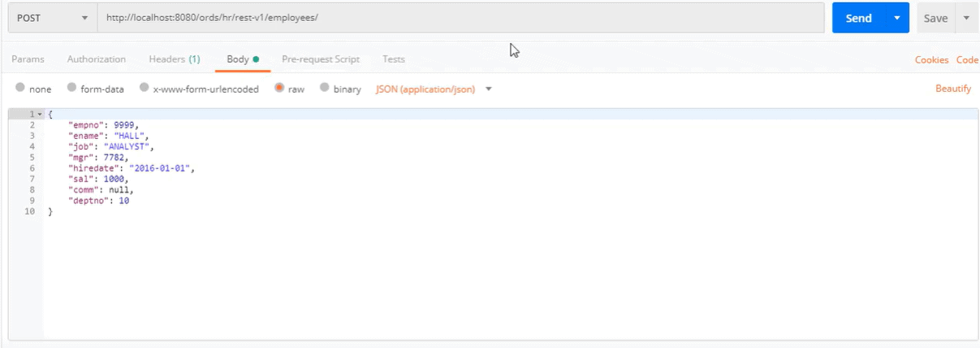
Task: Go to Pre-request Script tab
Action: [x=321, y=59]
